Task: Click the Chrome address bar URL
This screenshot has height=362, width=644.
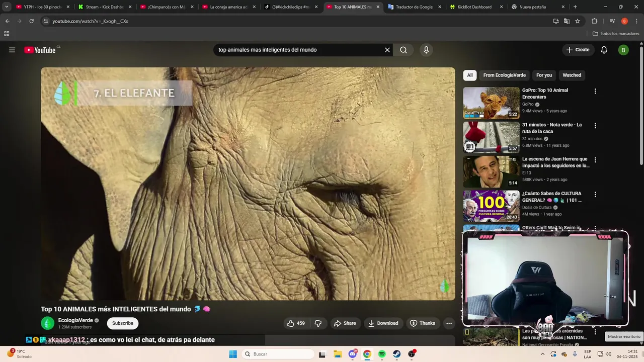Action: click(91, 21)
